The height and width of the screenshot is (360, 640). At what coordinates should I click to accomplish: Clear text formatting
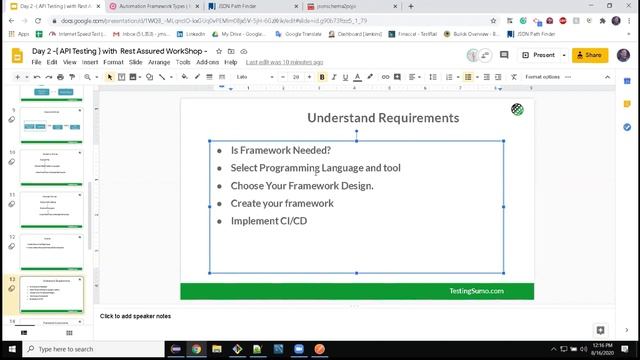514,77
